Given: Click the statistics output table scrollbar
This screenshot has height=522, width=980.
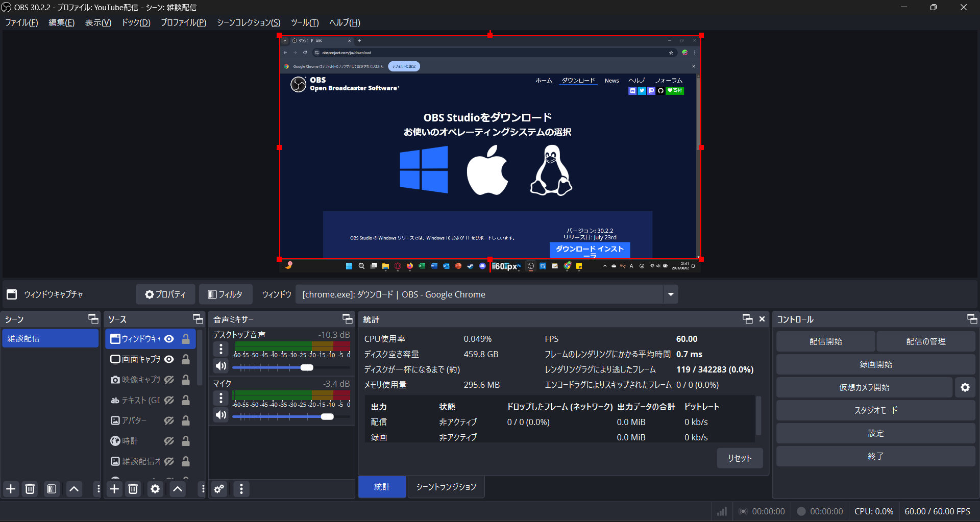Looking at the screenshot, I should click(758, 415).
